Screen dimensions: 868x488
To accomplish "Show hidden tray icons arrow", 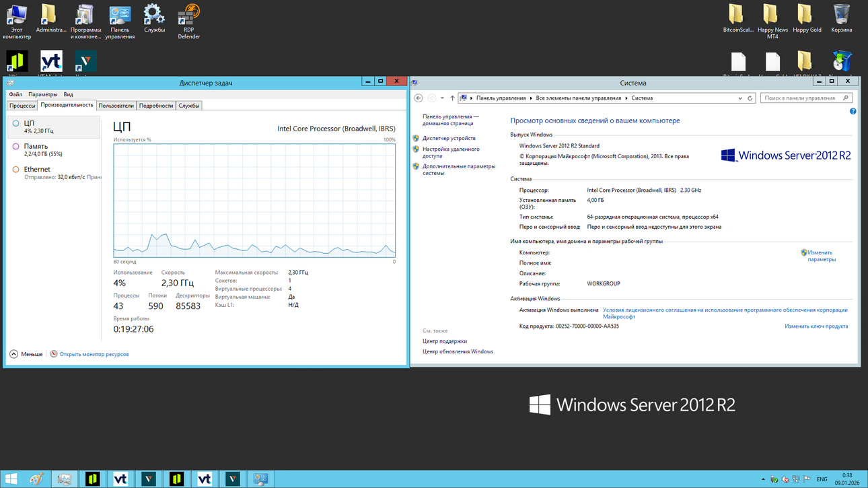I will pyautogui.click(x=763, y=479).
